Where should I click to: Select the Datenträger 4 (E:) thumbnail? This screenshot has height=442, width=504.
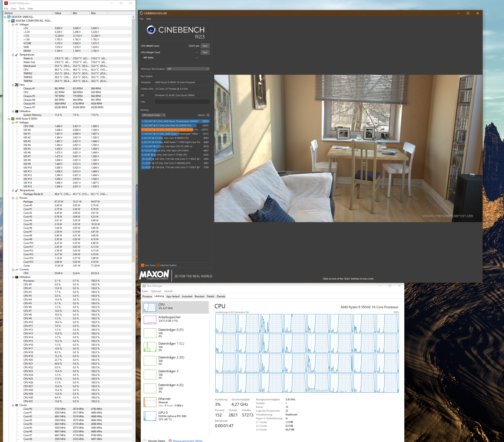pyautogui.click(x=150, y=388)
